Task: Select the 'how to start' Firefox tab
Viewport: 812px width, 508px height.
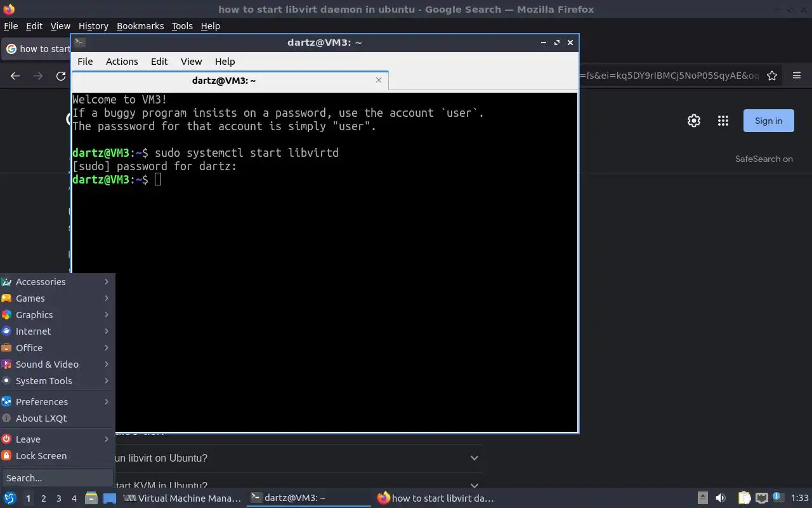Action: [x=37, y=48]
